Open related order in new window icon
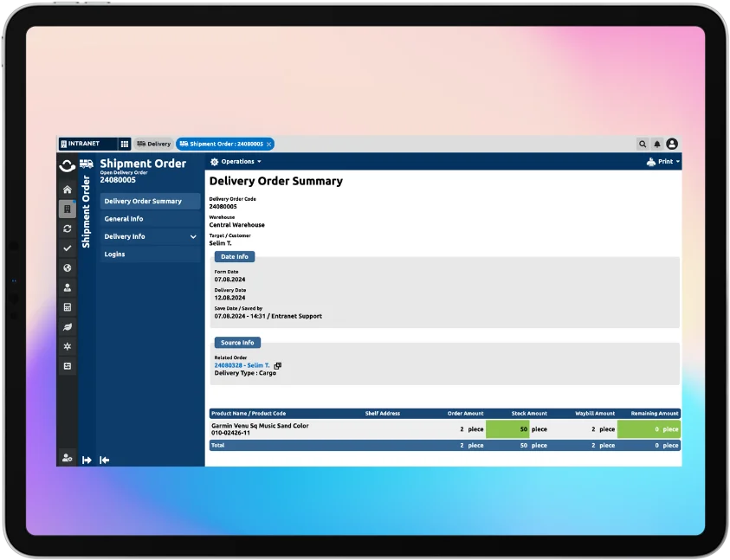 (278, 366)
